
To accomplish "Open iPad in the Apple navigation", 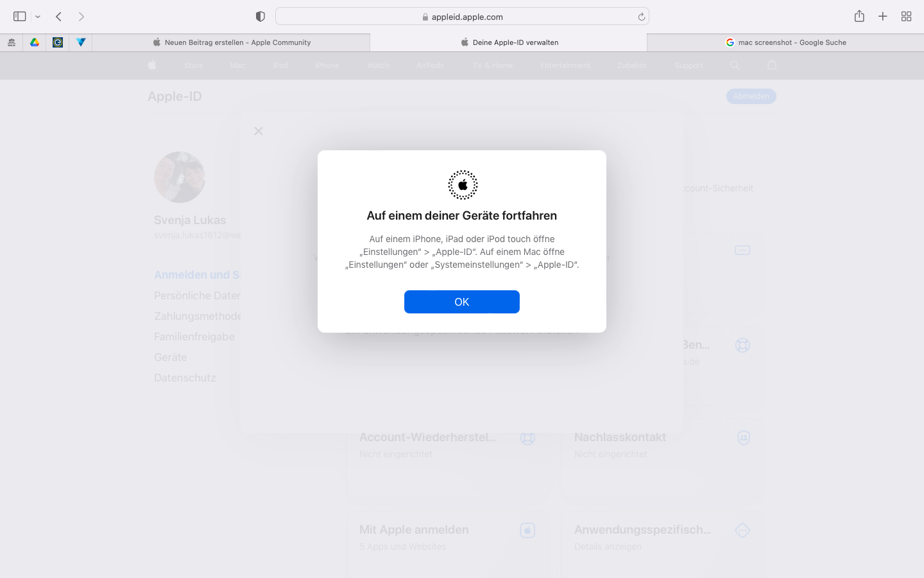I will point(280,66).
